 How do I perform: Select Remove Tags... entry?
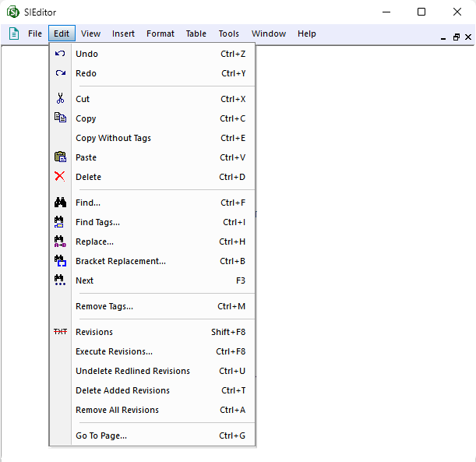point(152,306)
